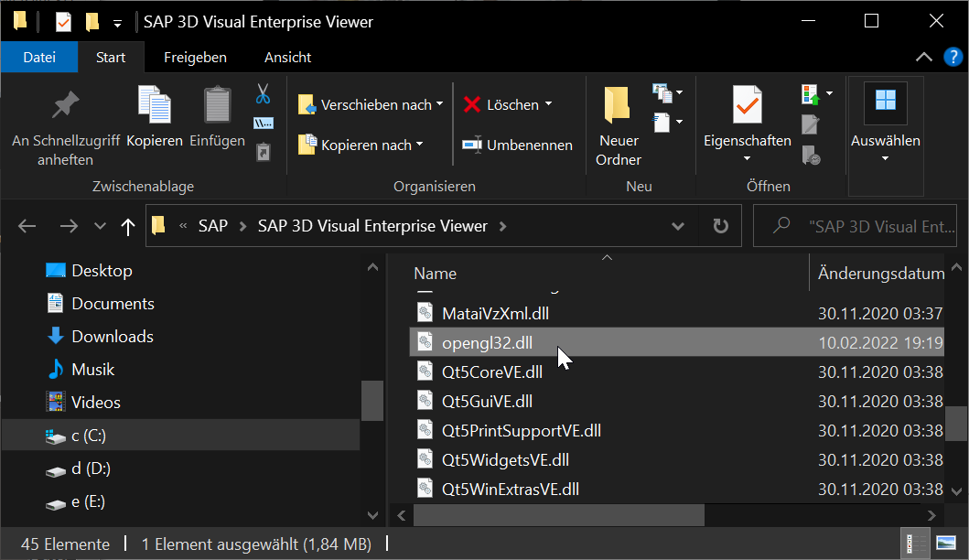Select drive c (C:) in the navigation pane
The height and width of the screenshot is (560, 969).
coord(180,436)
